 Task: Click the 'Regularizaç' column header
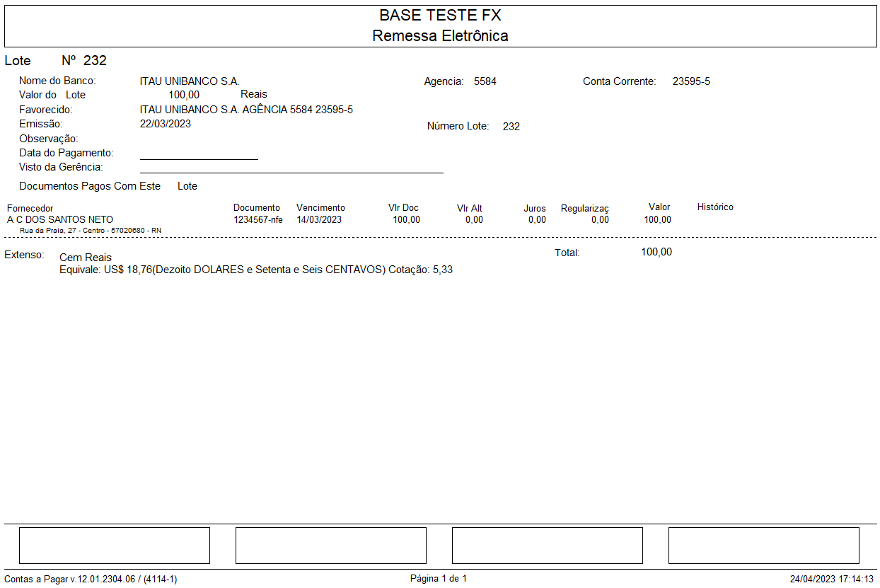tap(585, 209)
